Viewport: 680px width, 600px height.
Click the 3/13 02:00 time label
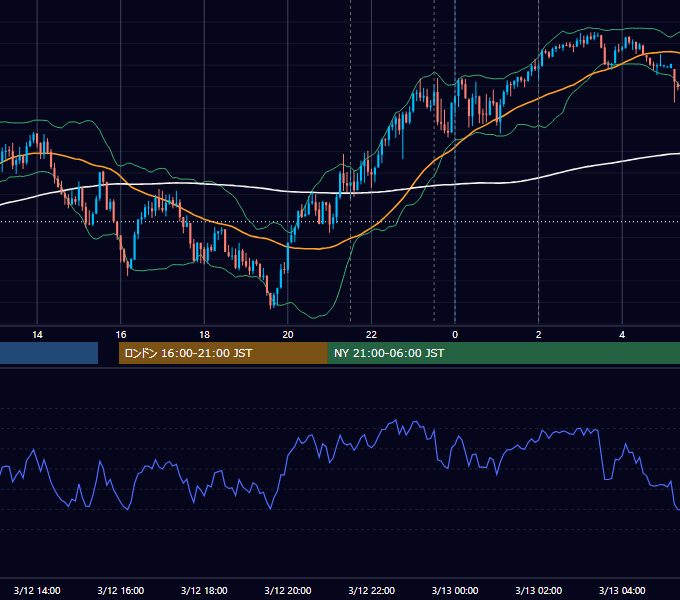click(x=539, y=590)
